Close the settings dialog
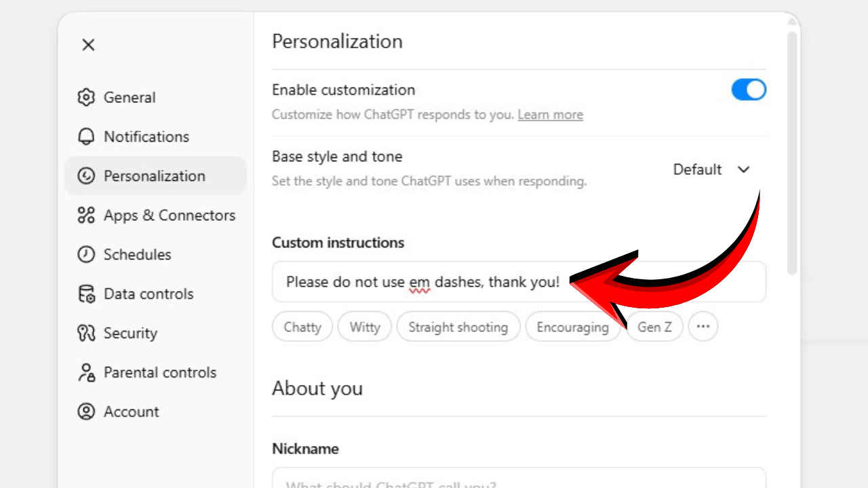Image resolution: width=868 pixels, height=488 pixels. (x=88, y=45)
